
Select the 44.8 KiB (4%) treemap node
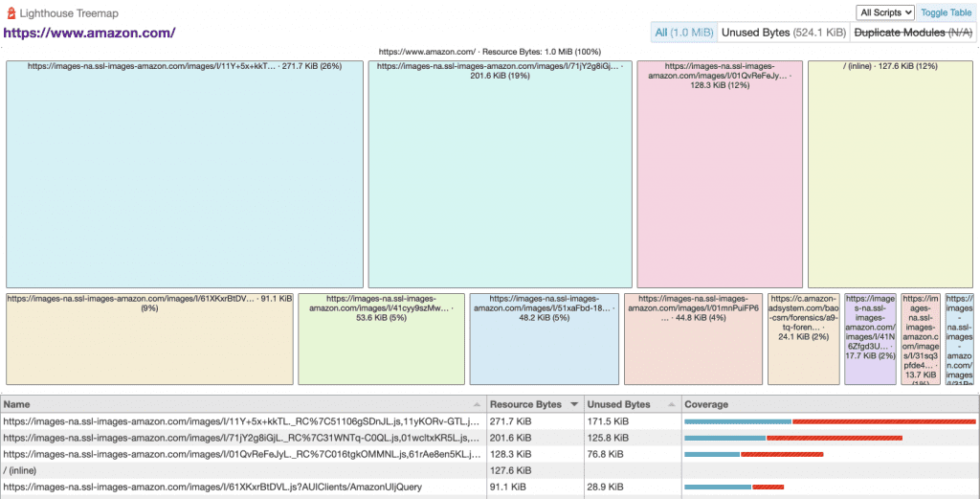tap(693, 339)
